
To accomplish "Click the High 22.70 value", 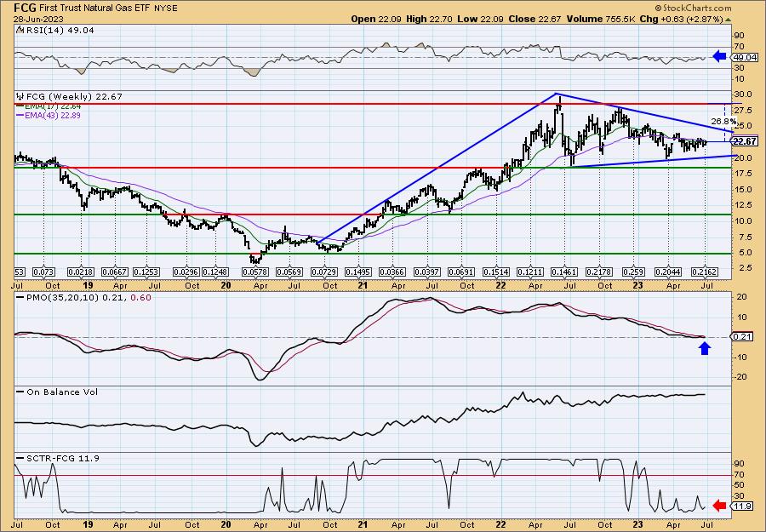I will click(x=430, y=19).
